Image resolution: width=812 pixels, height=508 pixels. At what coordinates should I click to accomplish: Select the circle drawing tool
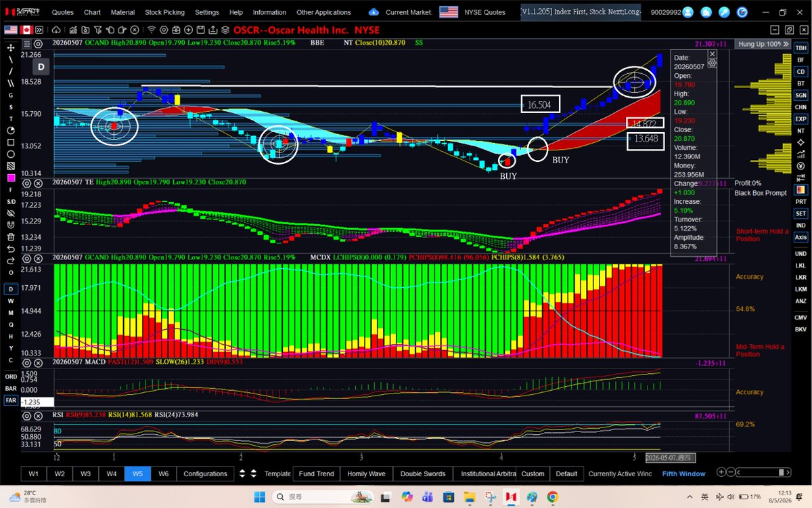coord(11,153)
